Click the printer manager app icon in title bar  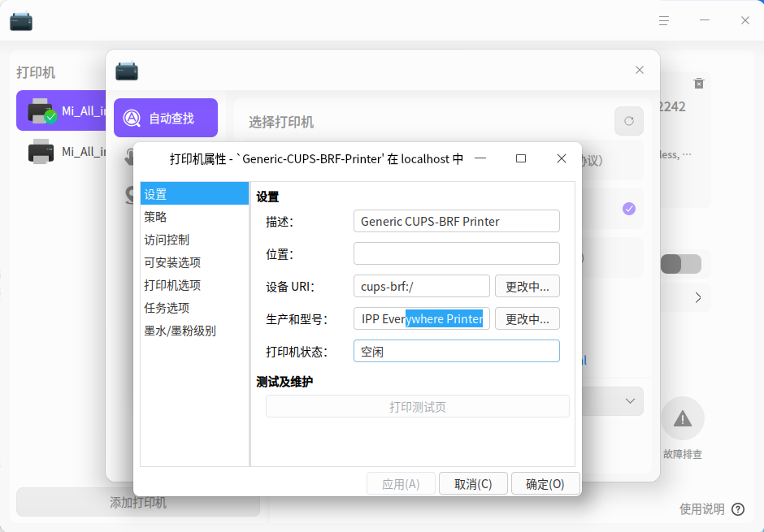pos(21,21)
